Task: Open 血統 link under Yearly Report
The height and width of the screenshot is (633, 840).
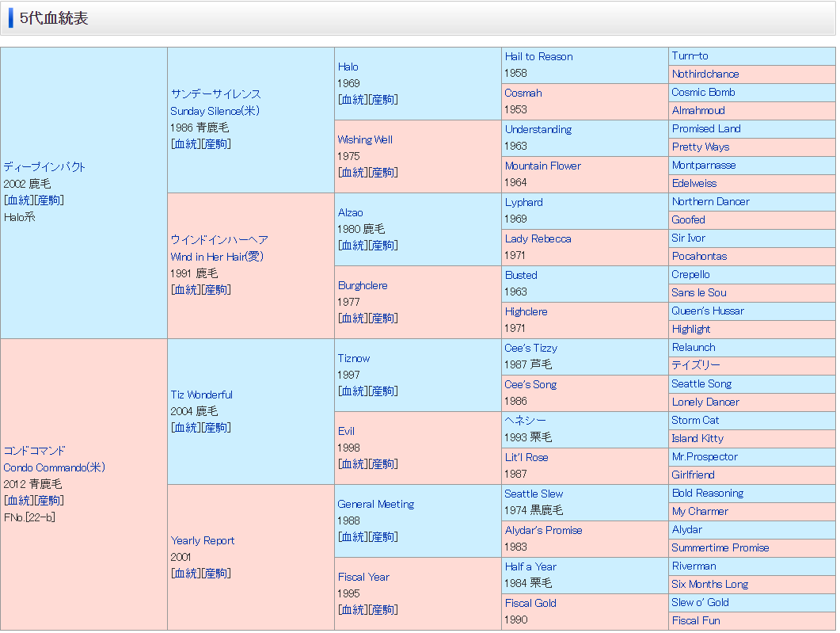Action: (x=185, y=574)
